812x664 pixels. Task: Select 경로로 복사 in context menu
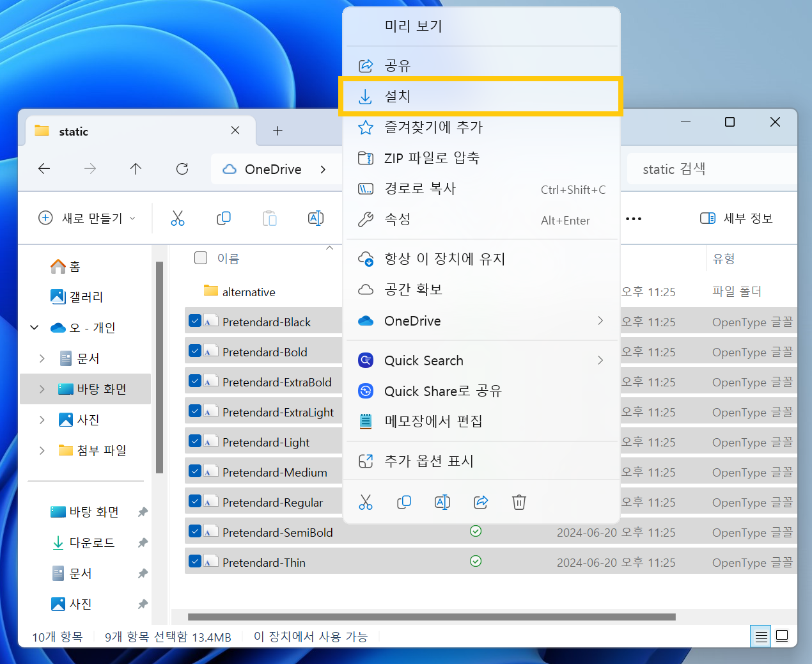(481, 189)
